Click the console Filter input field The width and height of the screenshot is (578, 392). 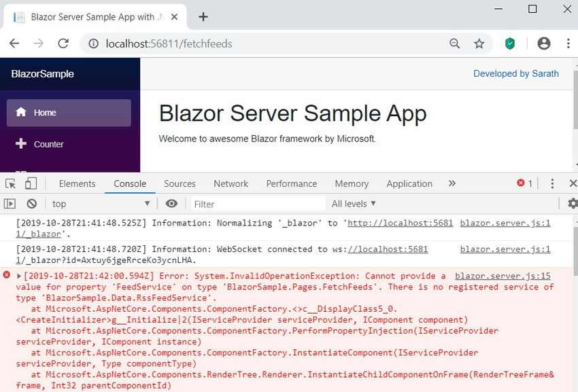click(258, 203)
